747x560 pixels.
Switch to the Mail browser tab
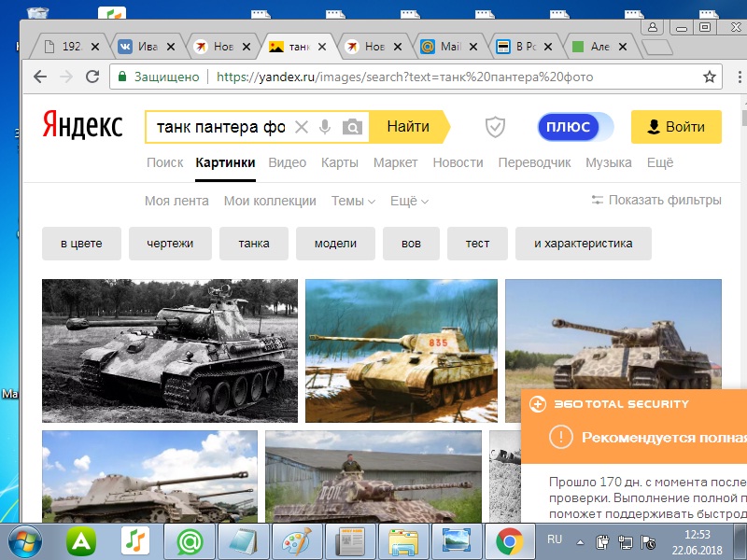tap(449, 47)
